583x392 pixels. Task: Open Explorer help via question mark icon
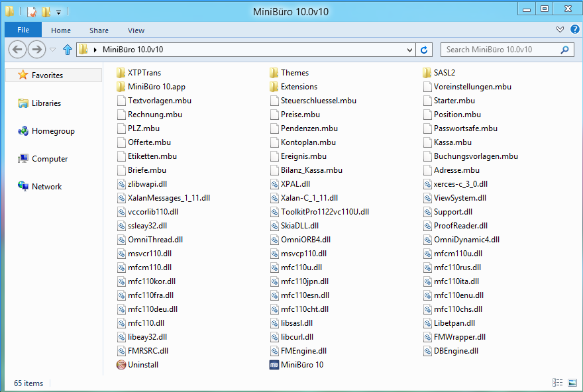click(x=575, y=29)
